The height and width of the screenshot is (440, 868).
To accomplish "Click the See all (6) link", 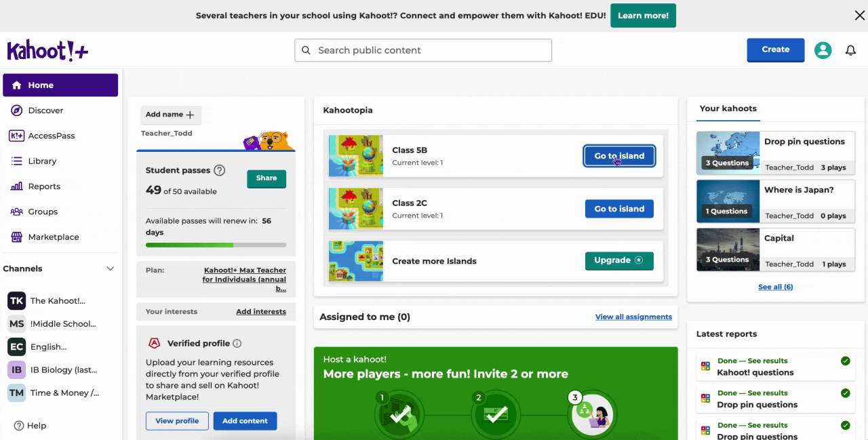I will (x=775, y=287).
